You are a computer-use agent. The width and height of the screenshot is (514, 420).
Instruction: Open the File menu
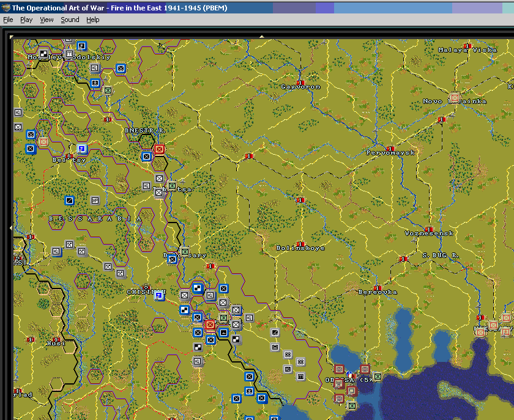(8, 20)
